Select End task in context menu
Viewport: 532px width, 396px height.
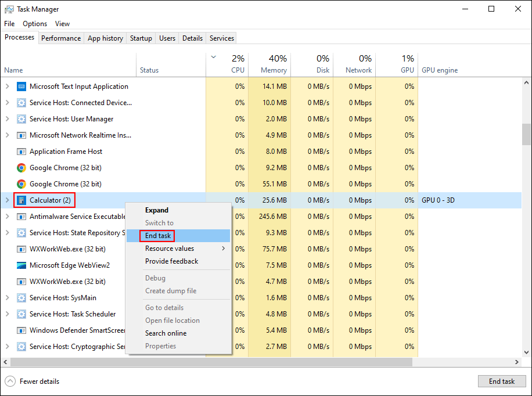point(158,236)
